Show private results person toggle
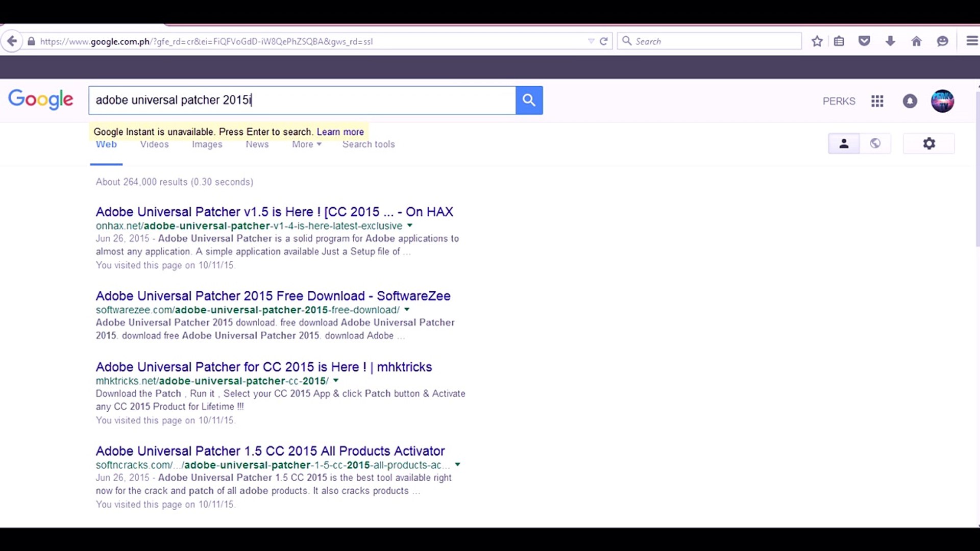The height and width of the screenshot is (551, 980). coord(844,144)
